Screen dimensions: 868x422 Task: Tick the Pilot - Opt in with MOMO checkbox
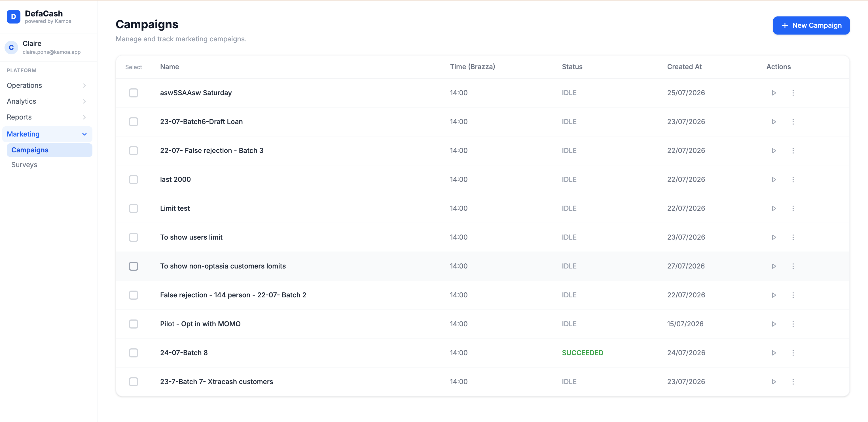pos(134,324)
